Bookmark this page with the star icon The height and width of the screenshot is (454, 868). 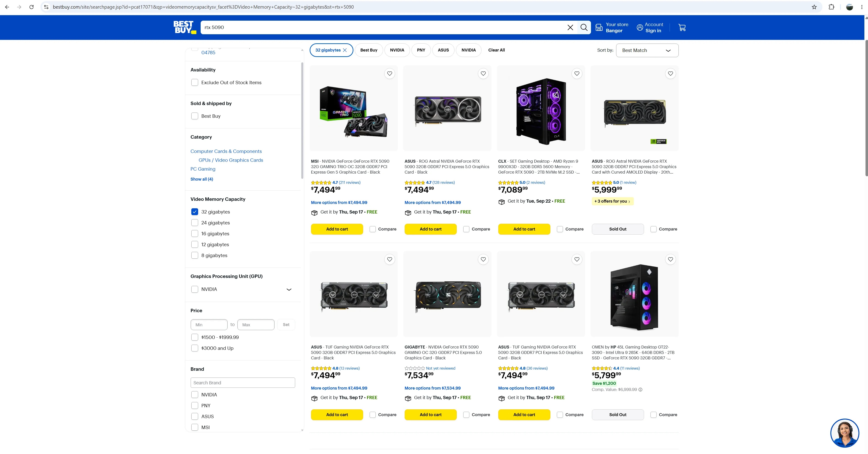815,7
